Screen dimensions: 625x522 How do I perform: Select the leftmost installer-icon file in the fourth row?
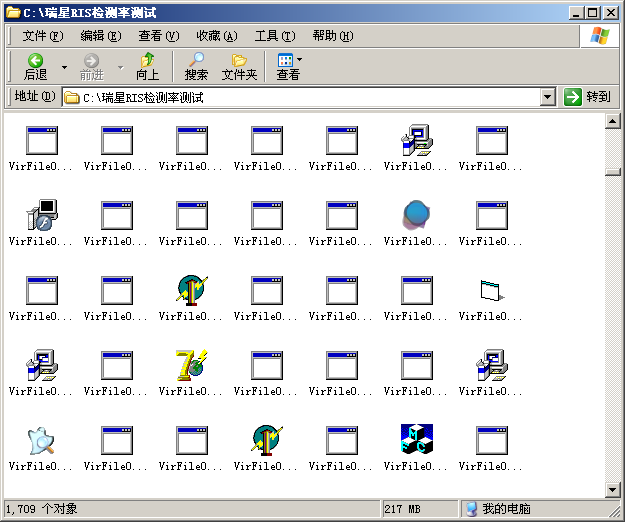pyautogui.click(x=41, y=372)
